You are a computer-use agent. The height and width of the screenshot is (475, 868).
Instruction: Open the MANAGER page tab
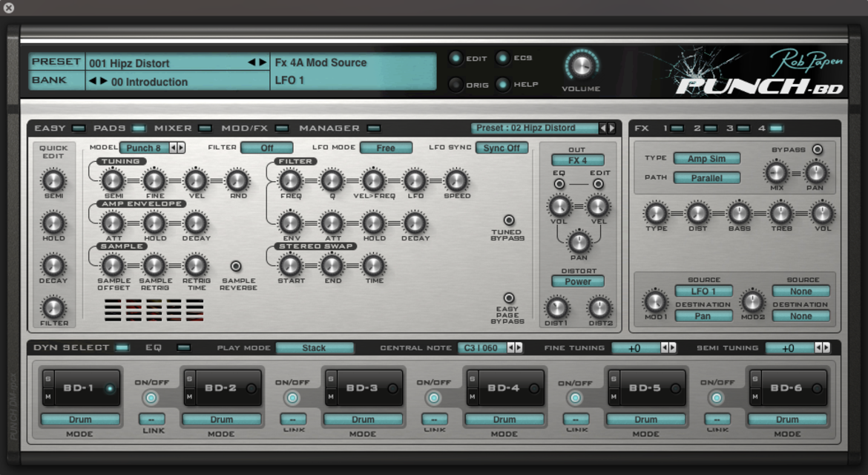pyautogui.click(x=339, y=128)
